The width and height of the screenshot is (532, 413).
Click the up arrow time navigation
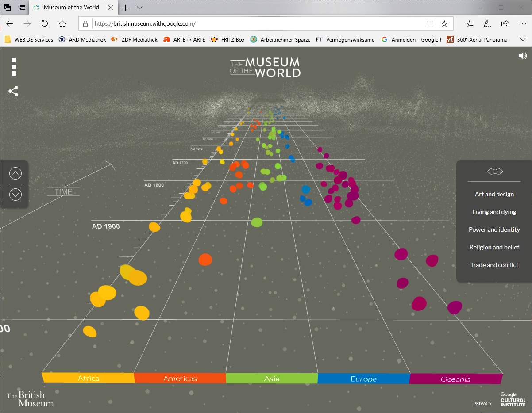pyautogui.click(x=15, y=174)
